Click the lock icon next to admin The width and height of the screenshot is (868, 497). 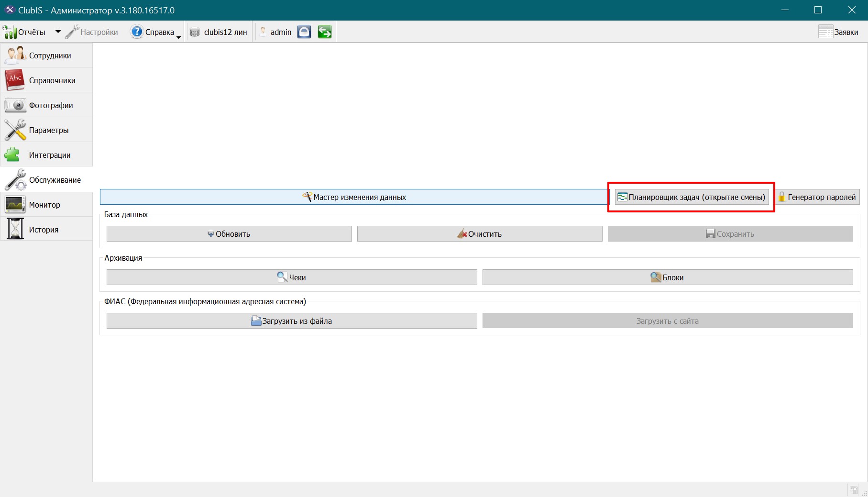coord(304,32)
